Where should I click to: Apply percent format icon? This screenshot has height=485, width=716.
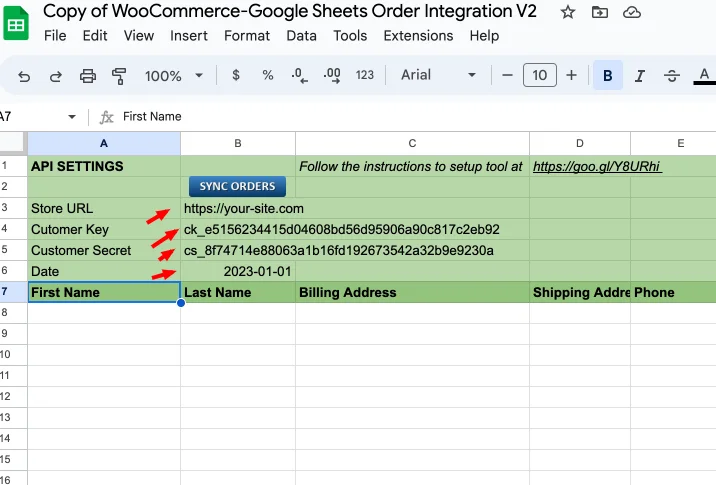pos(268,75)
